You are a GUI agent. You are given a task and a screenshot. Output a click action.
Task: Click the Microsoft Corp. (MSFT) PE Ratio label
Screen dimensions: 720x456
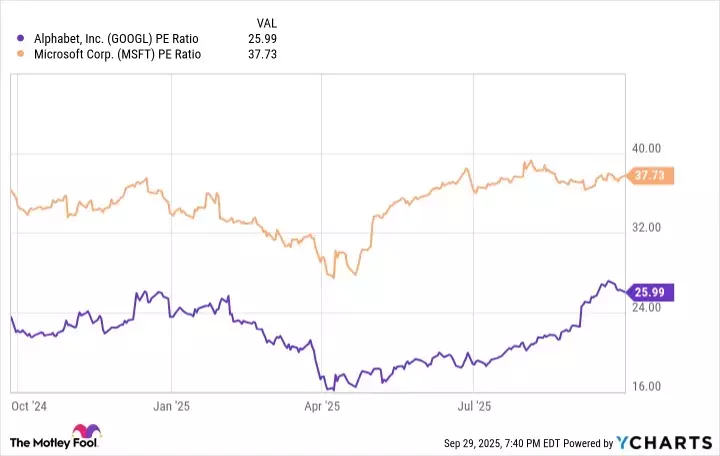tap(115, 54)
